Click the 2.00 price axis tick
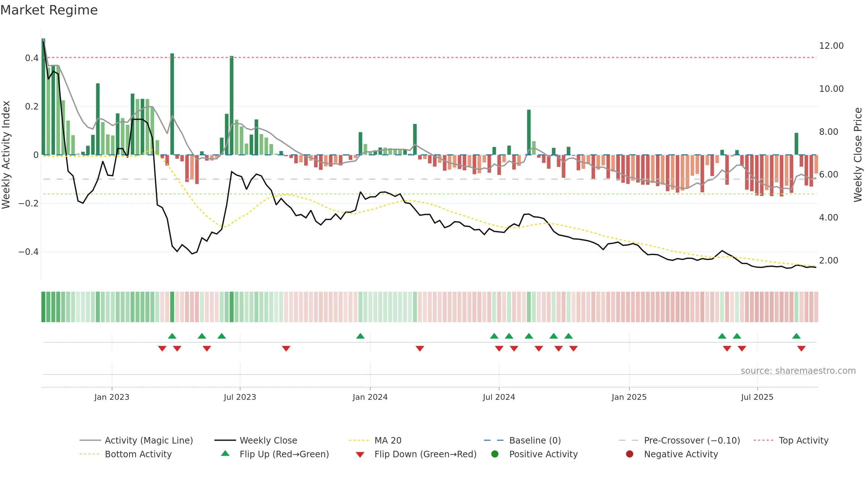Viewport: 868px width, 488px height. [829, 261]
